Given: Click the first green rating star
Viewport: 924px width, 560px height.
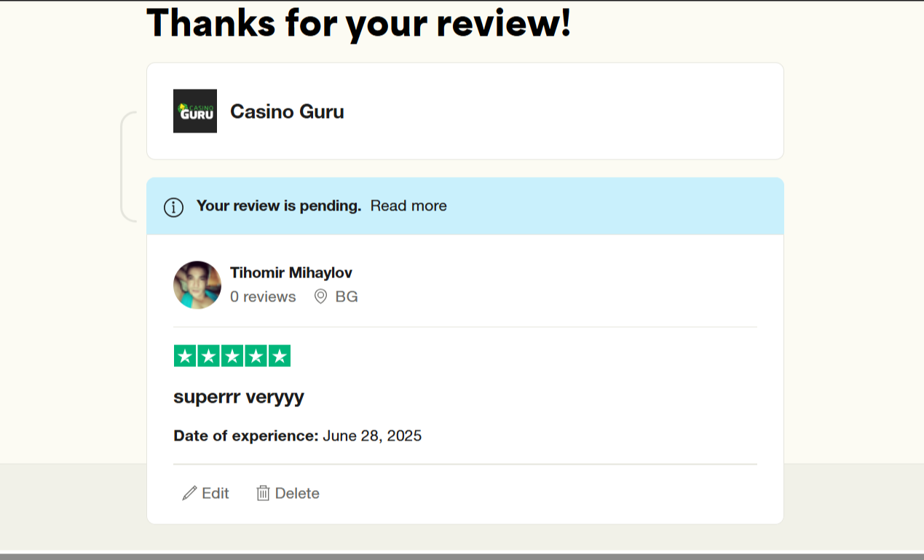Looking at the screenshot, I should click(x=185, y=356).
